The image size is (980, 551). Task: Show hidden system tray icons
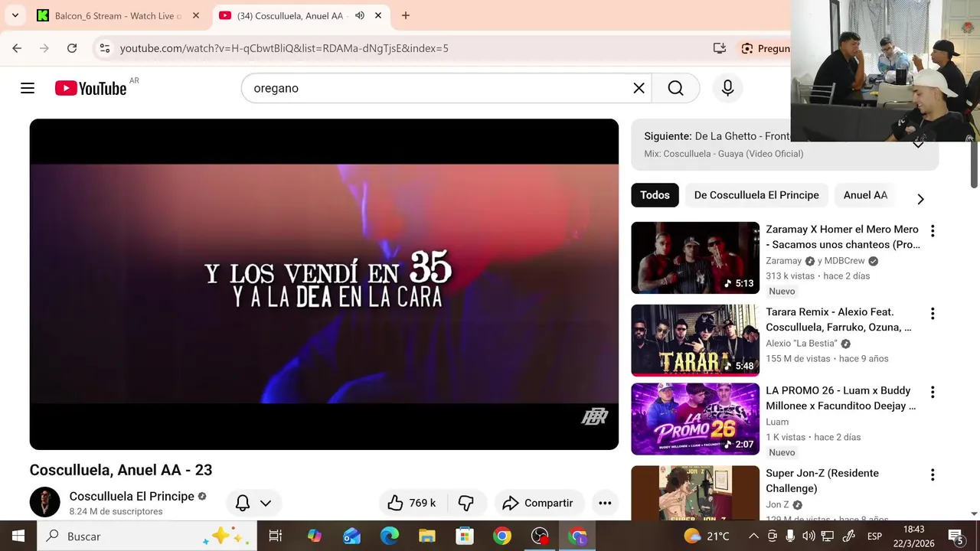tap(753, 536)
